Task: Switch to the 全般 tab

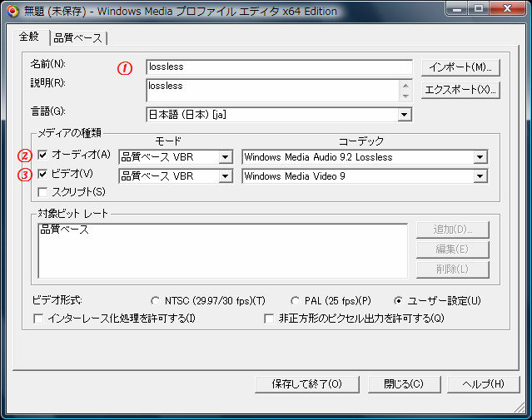Action: tap(32, 37)
